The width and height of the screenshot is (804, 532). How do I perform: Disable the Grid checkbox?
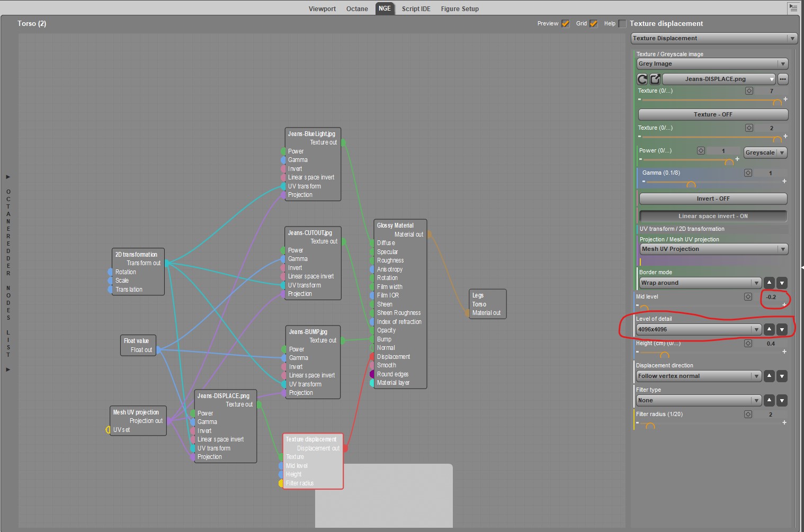tap(593, 23)
